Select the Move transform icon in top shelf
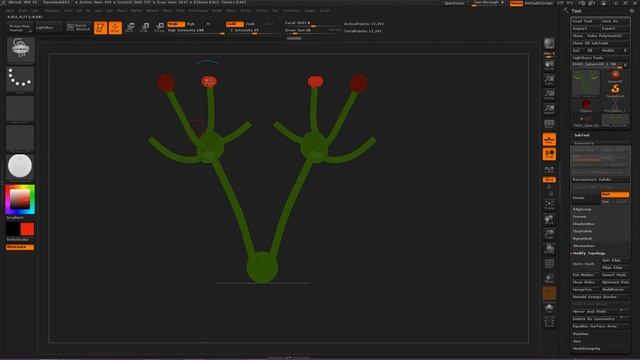Image resolution: width=640 pixels, height=360 pixels. [x=130, y=27]
